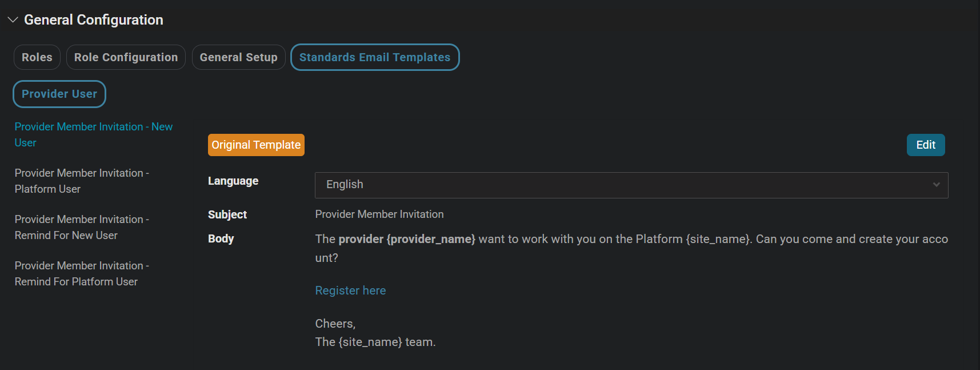
Task: Select Provider Member Invitation - Platform User template
Action: [x=82, y=181]
